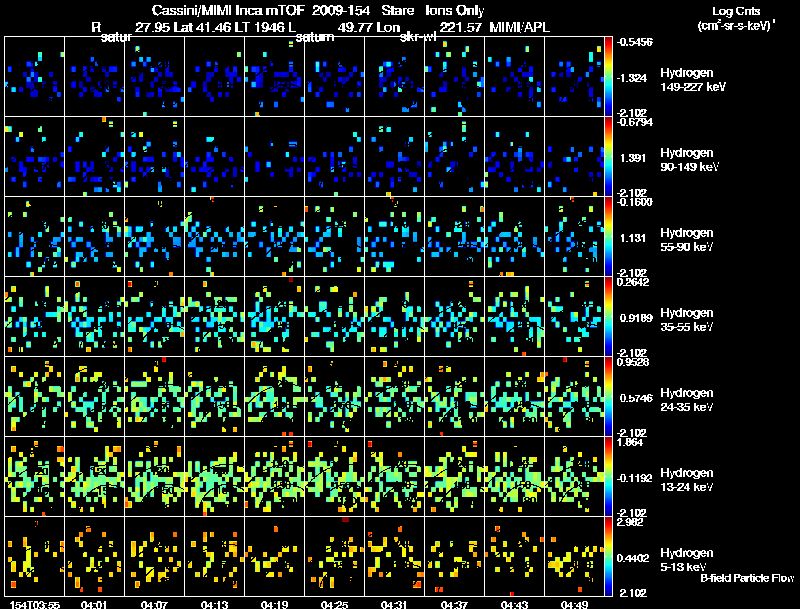Click the 04:31 time label
This screenshot has height=609, width=800.
coord(394,605)
